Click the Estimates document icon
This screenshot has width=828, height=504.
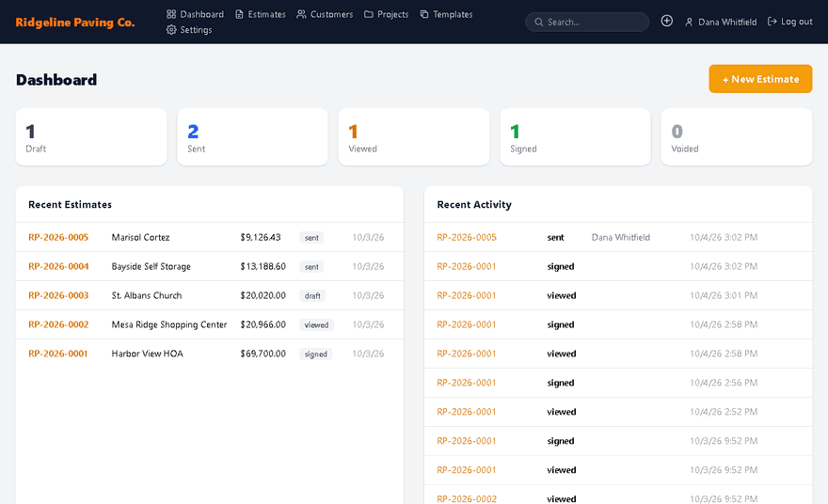[x=239, y=14]
